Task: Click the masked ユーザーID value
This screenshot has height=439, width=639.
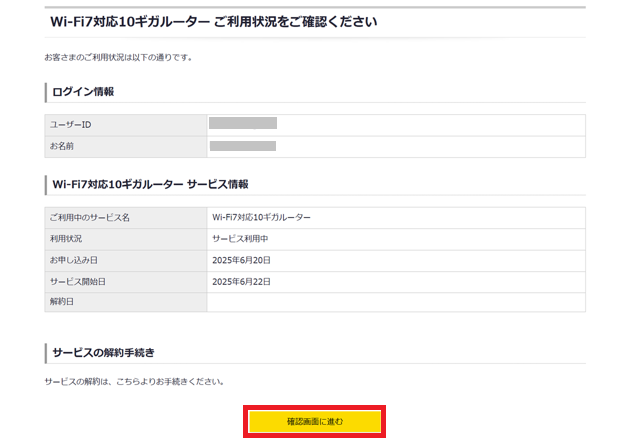Action: 243,124
